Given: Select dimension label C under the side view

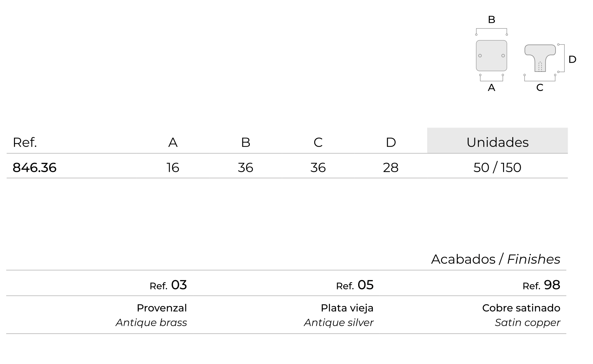Looking at the screenshot, I should point(539,88).
